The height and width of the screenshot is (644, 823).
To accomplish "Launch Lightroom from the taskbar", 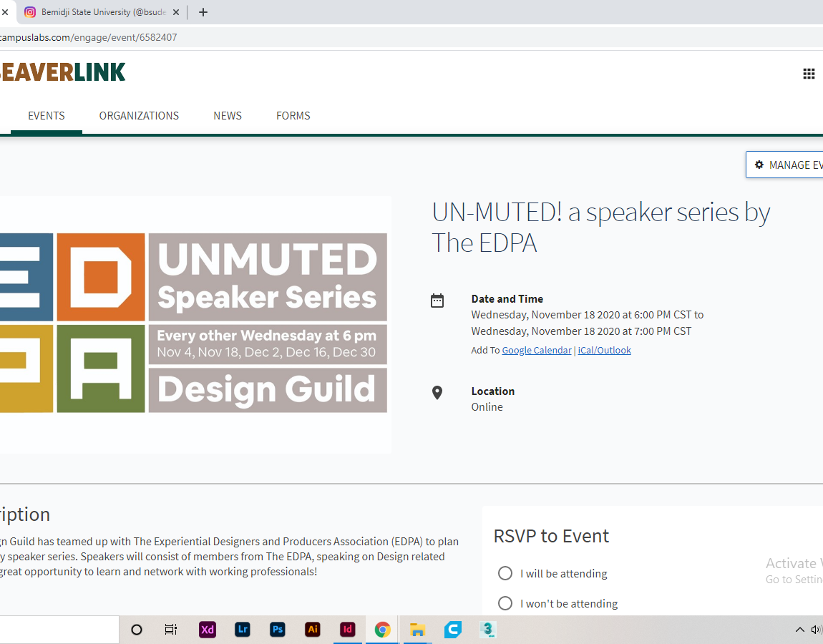I will 243,629.
